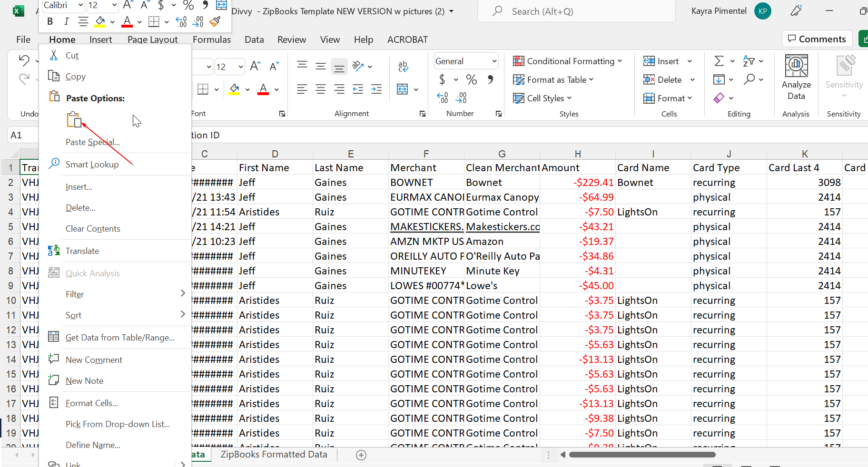Switch to the ZipBooks Formatted Data sheet

pos(274,455)
